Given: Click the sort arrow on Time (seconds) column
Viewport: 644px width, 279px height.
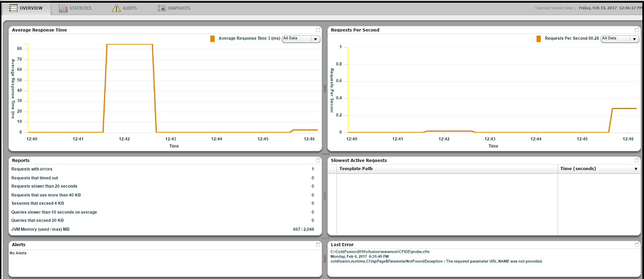Looking at the screenshot, I should (636, 169).
